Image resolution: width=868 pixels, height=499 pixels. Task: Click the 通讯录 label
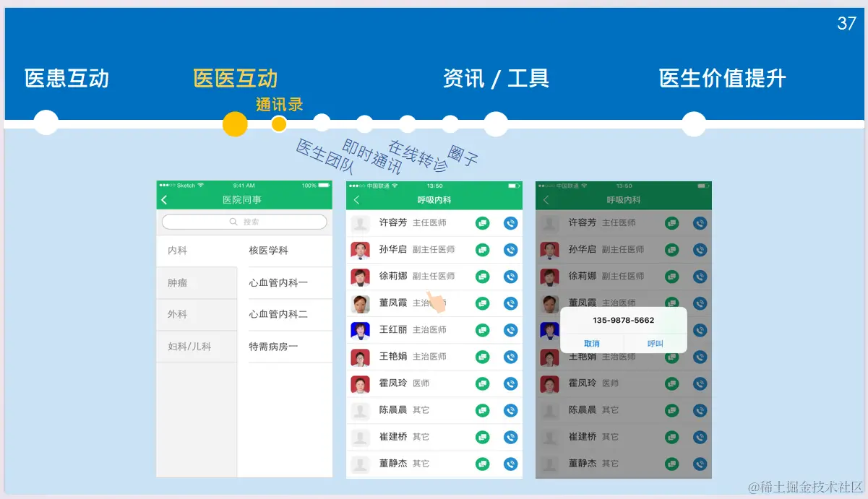(279, 105)
